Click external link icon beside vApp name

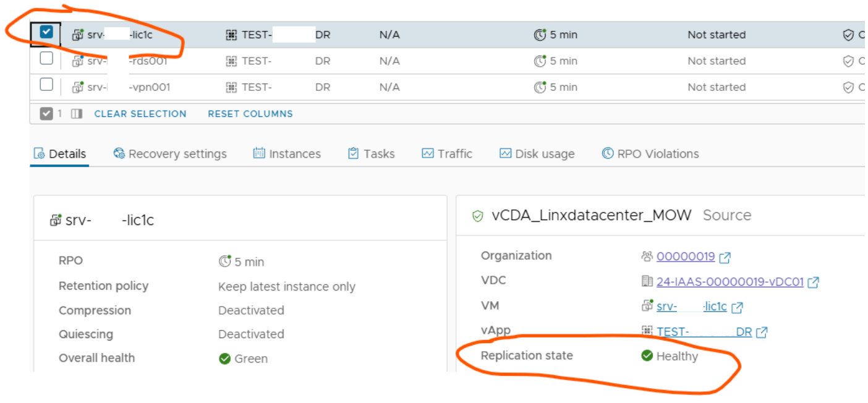pos(762,333)
